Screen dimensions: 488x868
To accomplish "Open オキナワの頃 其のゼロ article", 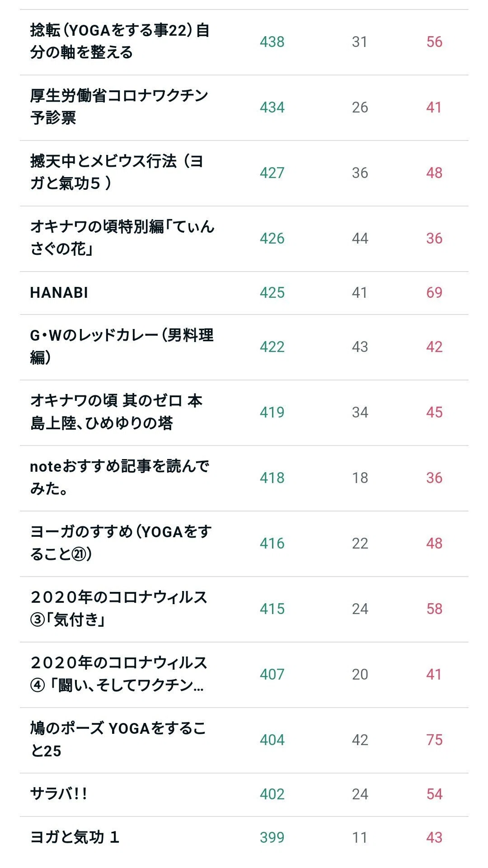I will click(116, 412).
